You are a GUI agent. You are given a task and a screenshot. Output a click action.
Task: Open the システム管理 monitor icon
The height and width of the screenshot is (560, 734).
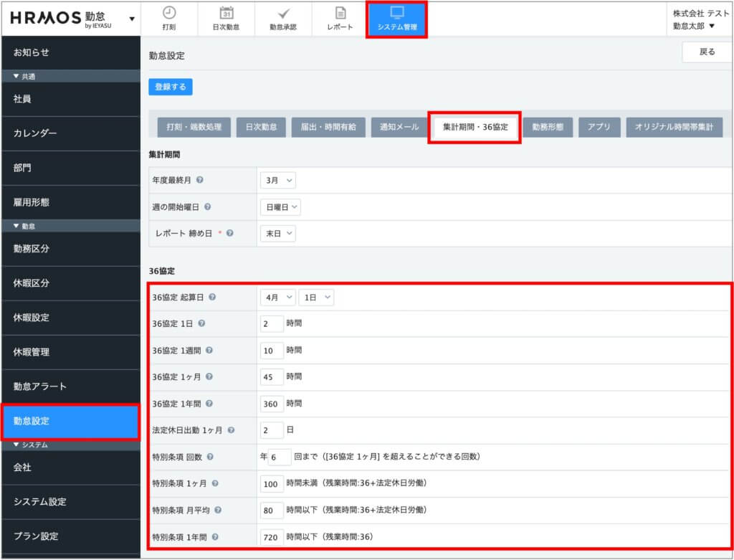[x=396, y=13]
